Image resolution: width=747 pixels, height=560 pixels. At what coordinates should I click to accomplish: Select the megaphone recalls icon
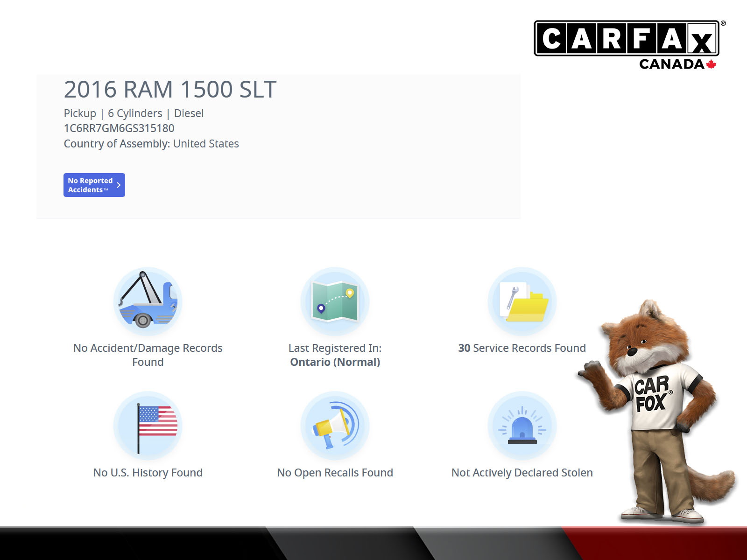coord(335,426)
